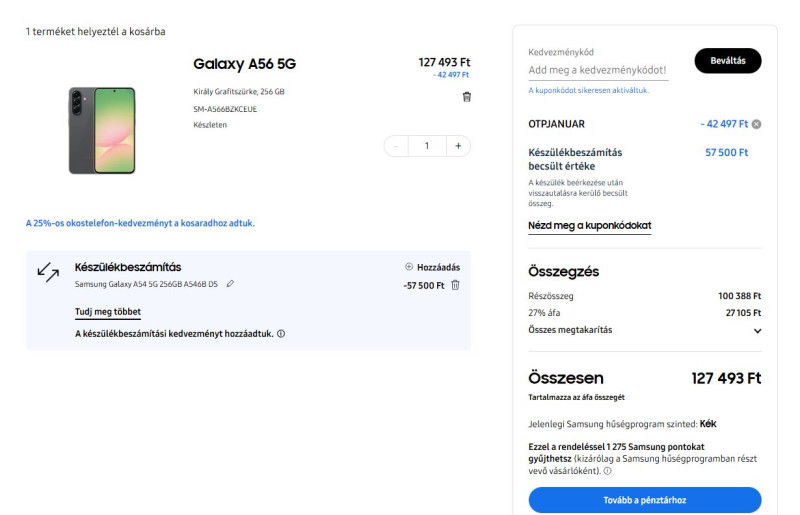The height and width of the screenshot is (515, 800).
Task: Click the Készülékbeszámítás swap arrows icon
Action: coord(48,272)
